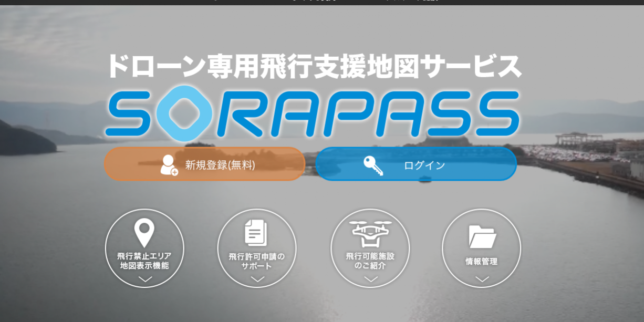Expand chevron under 飛行可能施設のご紹介
Image resolution: width=644 pixels, height=322 pixels.
click(x=371, y=279)
